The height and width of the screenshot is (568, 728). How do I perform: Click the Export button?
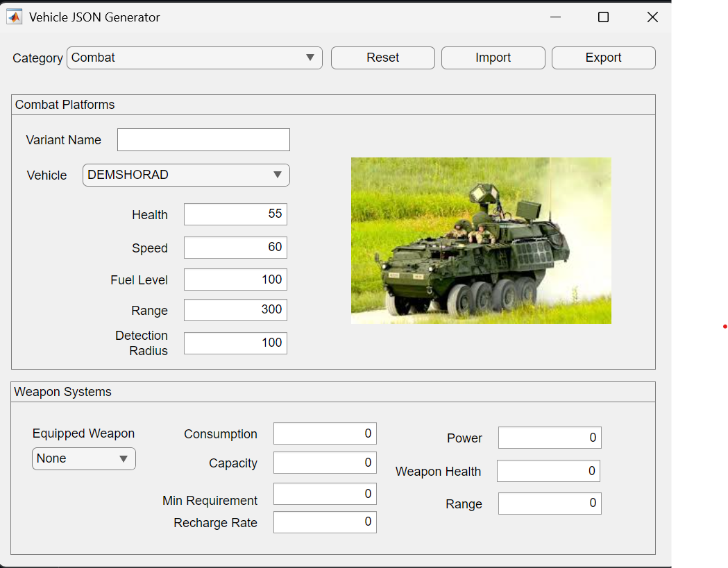coord(603,58)
